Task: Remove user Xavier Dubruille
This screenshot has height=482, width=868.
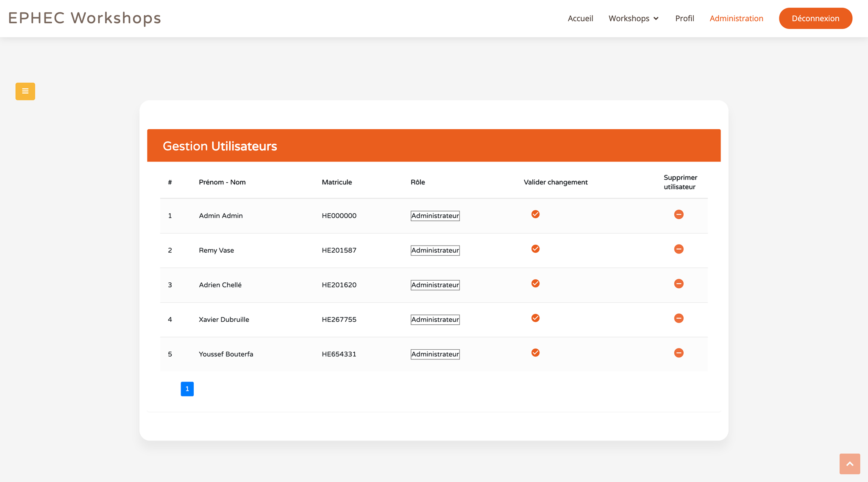Action: click(x=679, y=318)
